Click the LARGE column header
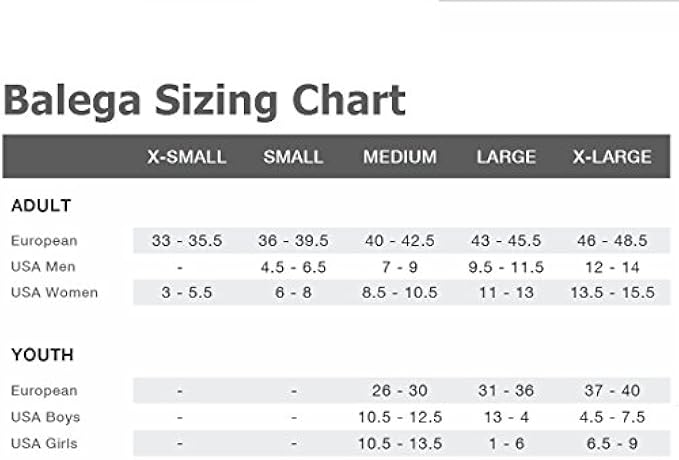 coord(506,157)
